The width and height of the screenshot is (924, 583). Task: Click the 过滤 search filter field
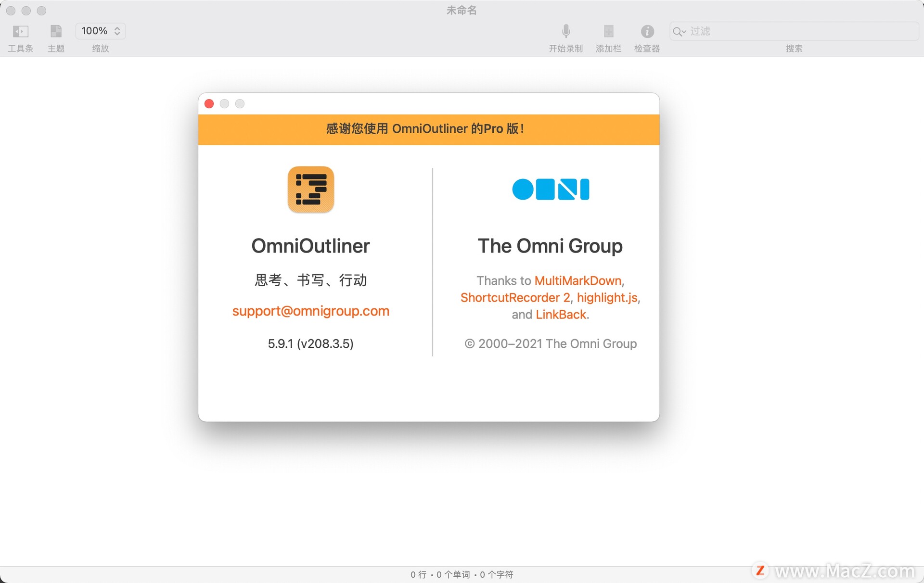click(794, 31)
